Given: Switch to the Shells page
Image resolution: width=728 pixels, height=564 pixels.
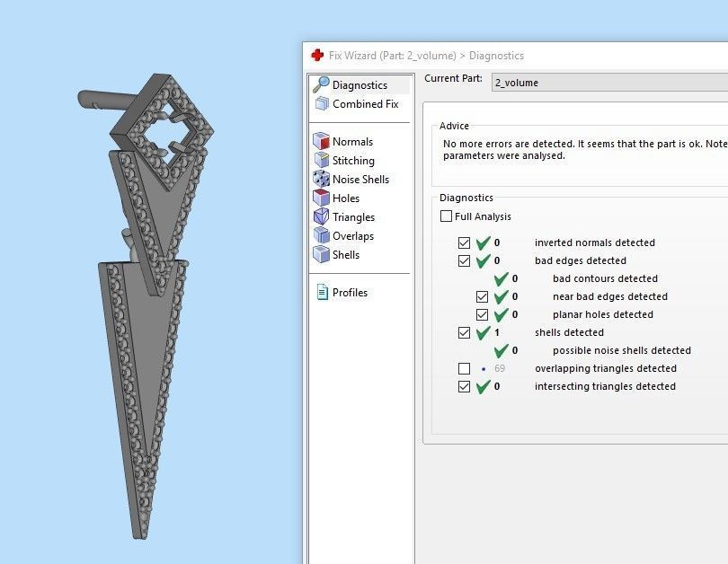Looking at the screenshot, I should coord(346,255).
